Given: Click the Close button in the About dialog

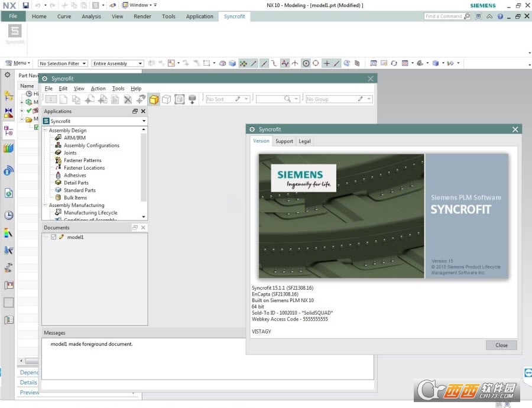Looking at the screenshot, I should tap(501, 345).
